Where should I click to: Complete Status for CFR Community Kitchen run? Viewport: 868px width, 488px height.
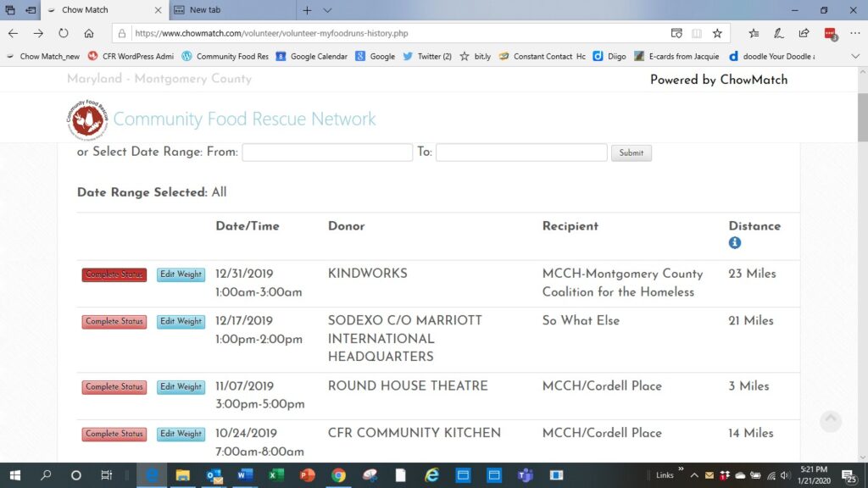(x=114, y=434)
